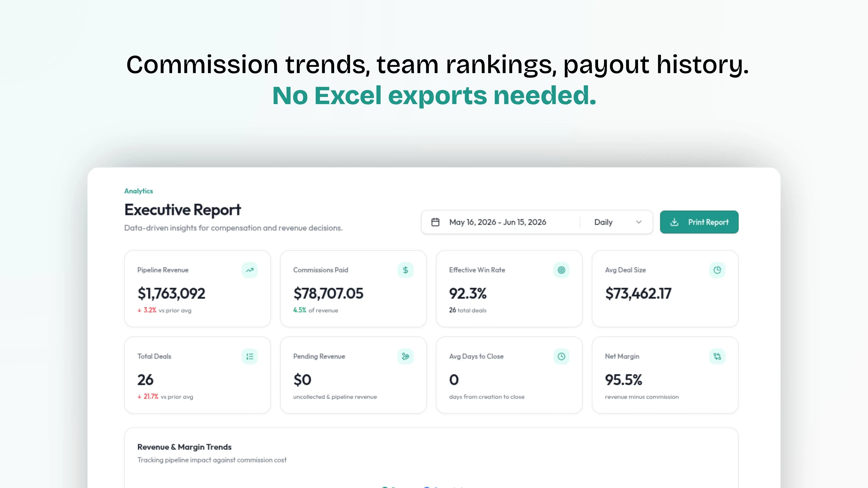This screenshot has height=488, width=868.
Task: Click the Pipeline Revenue trend arrow icon
Action: pyautogui.click(x=249, y=270)
